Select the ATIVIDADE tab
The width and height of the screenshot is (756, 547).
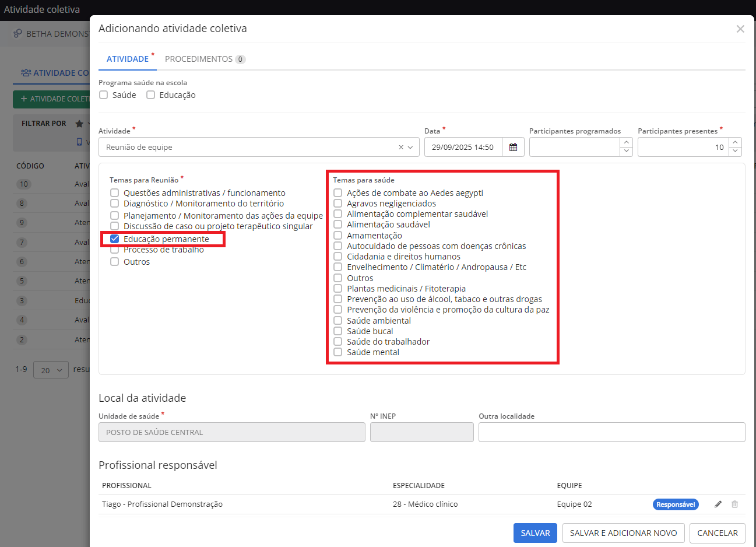[128, 59]
